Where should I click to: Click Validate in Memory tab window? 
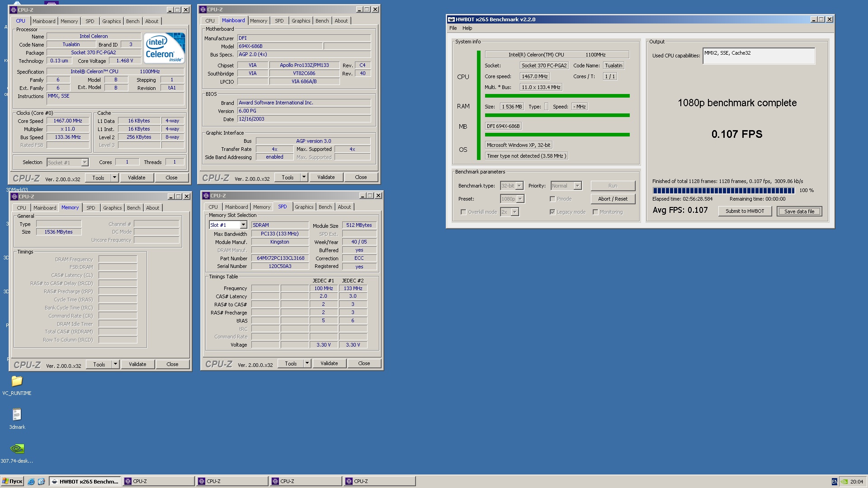pos(137,364)
